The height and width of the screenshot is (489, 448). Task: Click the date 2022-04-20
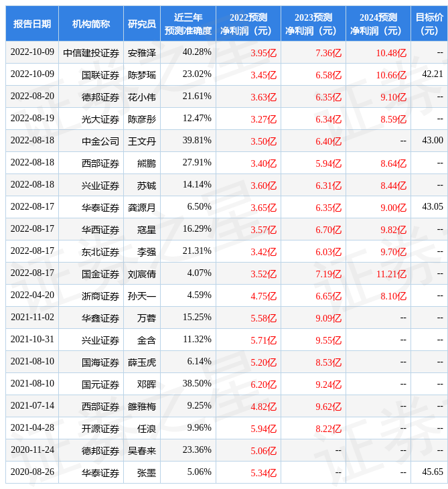[32, 295]
